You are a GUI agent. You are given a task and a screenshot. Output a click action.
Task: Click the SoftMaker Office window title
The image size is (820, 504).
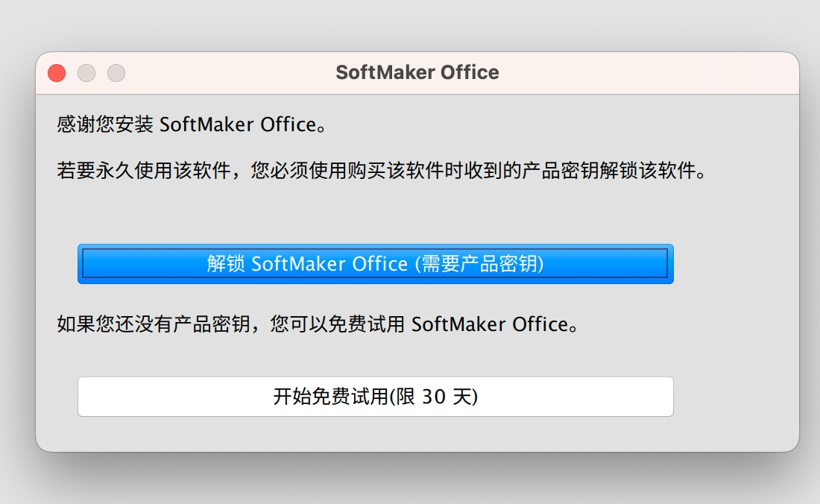click(x=417, y=72)
